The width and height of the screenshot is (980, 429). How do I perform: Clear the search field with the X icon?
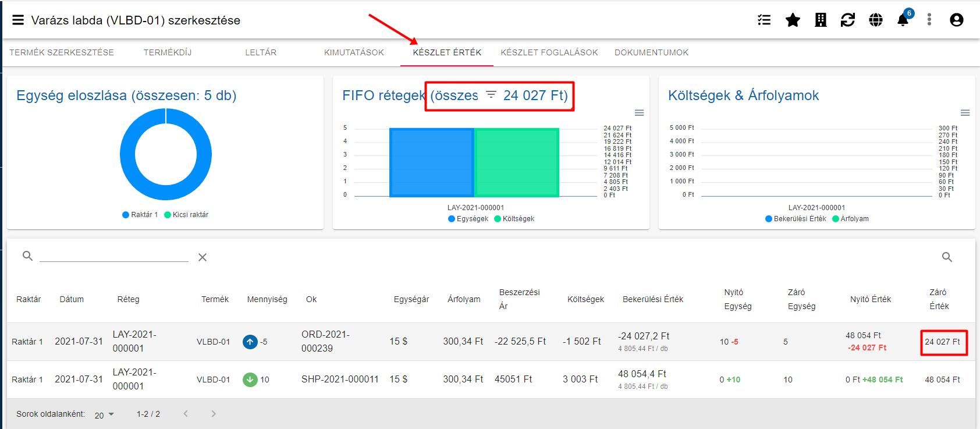pos(203,257)
